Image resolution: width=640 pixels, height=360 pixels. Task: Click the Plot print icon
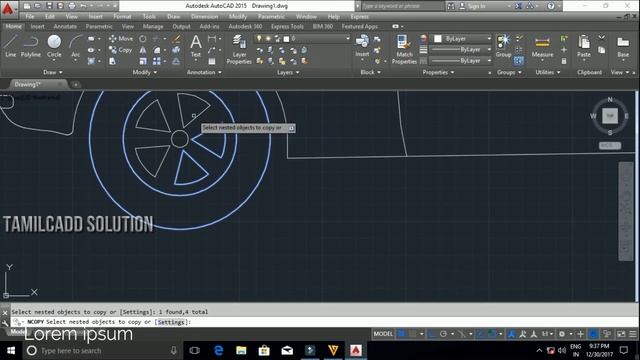[x=72, y=6]
